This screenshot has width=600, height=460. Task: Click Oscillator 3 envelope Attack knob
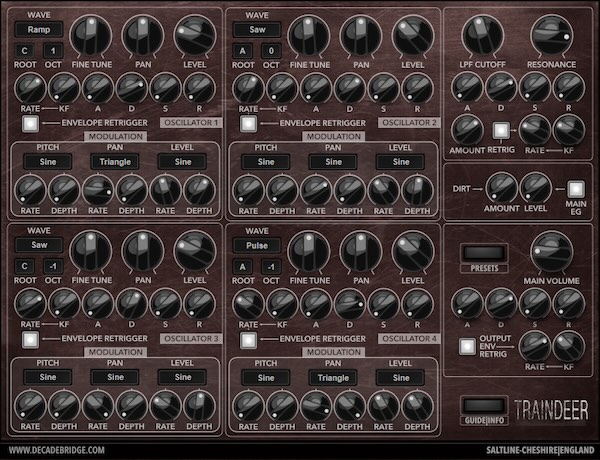point(98,304)
